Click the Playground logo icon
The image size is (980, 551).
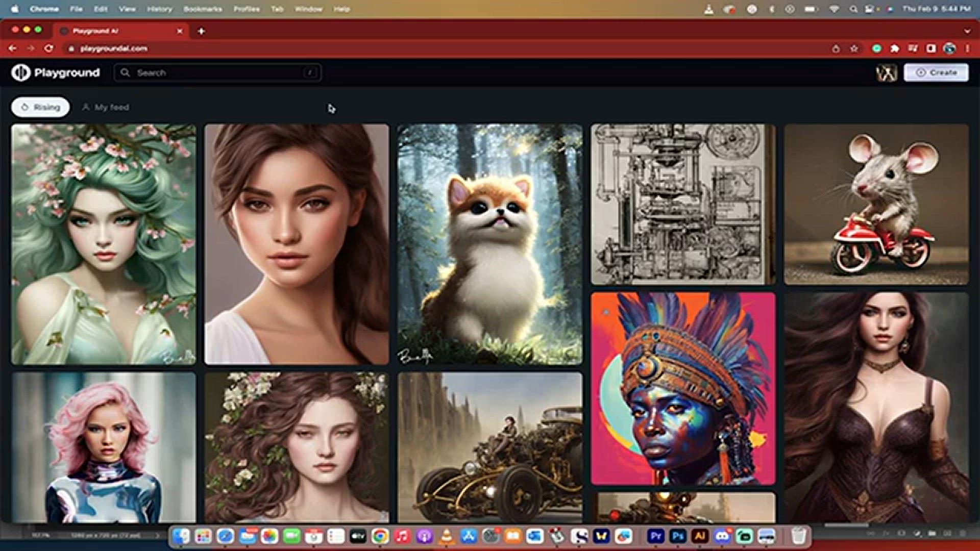pyautogui.click(x=21, y=72)
